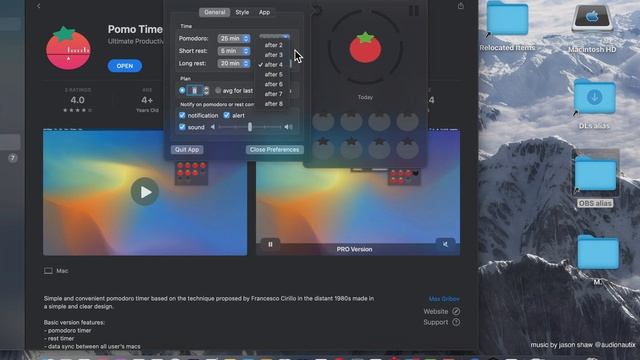Click the plan count input field
The image size is (640, 360).
click(x=195, y=90)
